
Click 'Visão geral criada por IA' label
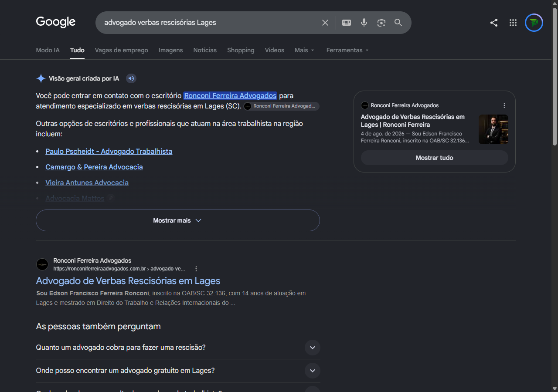[x=84, y=78]
